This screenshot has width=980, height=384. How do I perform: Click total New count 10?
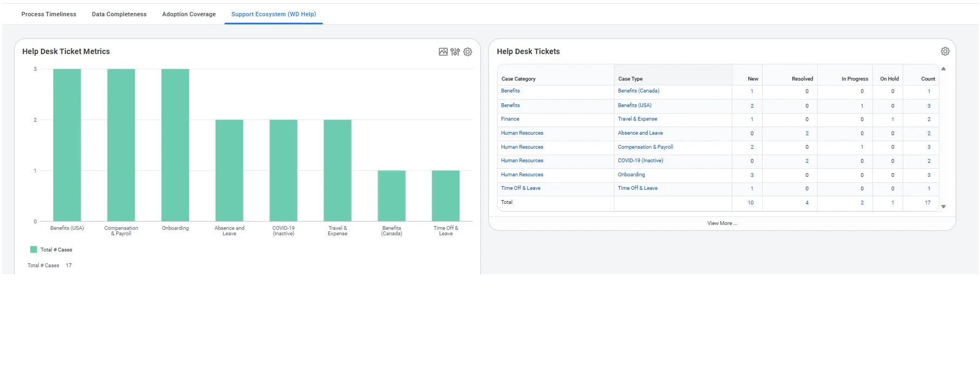(751, 203)
